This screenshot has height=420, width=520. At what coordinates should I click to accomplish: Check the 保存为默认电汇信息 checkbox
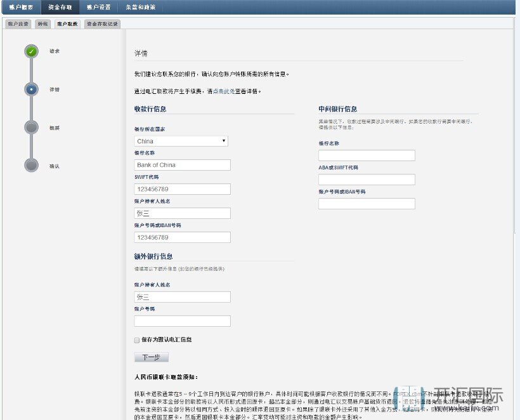[137, 340]
